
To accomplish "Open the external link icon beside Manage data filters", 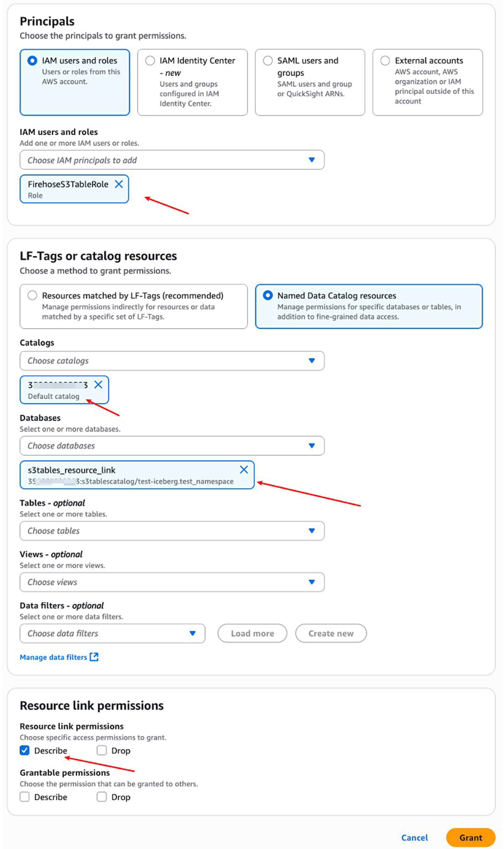I will pyautogui.click(x=94, y=657).
